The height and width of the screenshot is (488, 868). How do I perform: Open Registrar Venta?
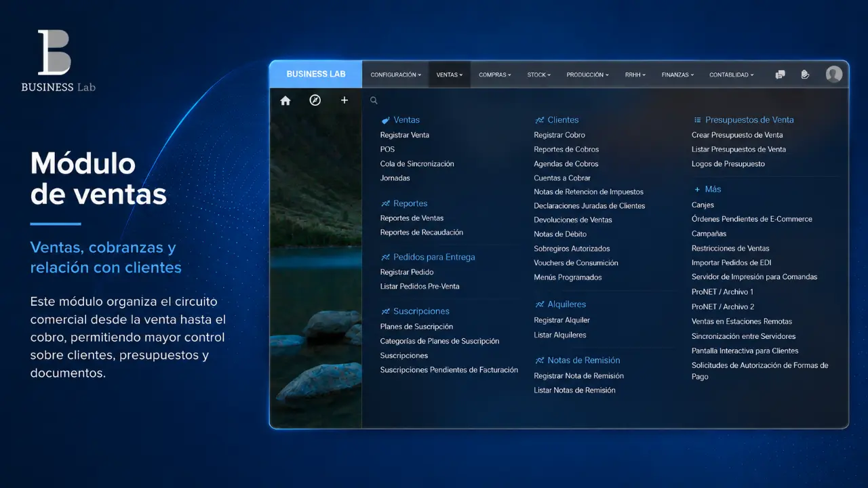tap(405, 135)
